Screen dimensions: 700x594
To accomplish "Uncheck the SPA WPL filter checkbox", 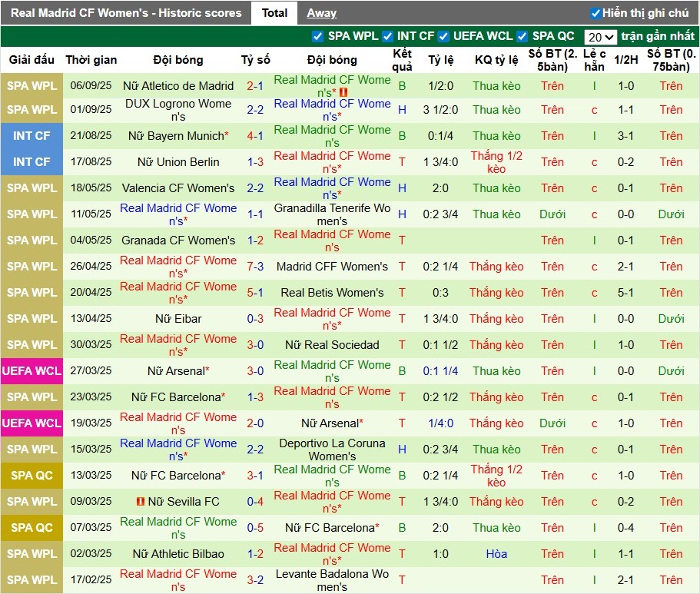I will pos(317,36).
